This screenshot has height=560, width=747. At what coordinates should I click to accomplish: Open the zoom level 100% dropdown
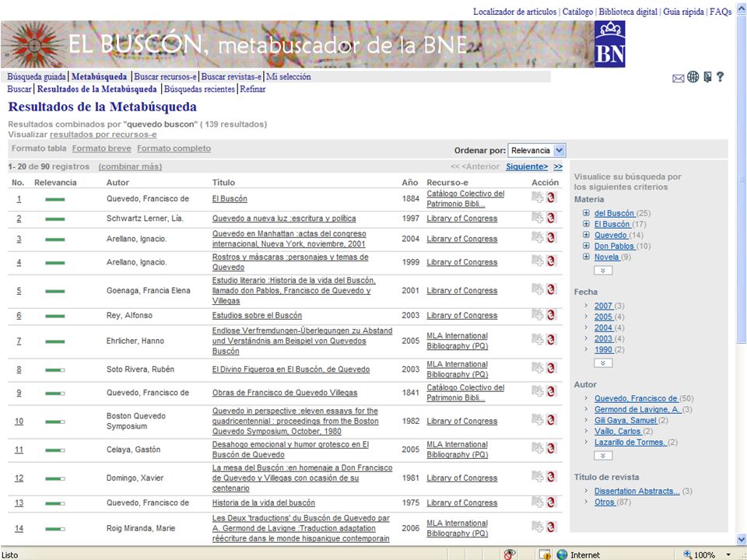click(729, 555)
